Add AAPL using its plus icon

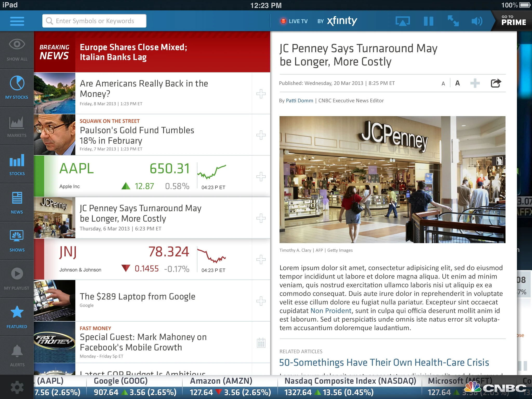click(x=261, y=177)
